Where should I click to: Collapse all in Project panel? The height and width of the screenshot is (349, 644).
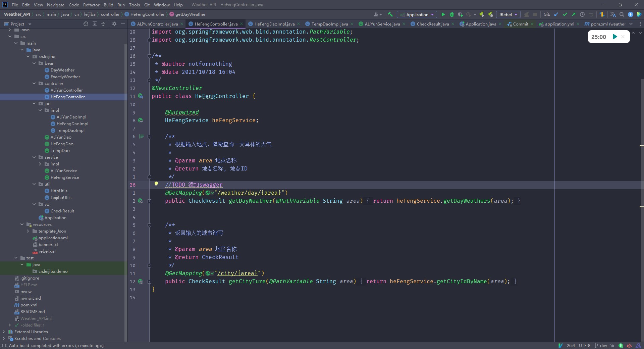click(103, 24)
